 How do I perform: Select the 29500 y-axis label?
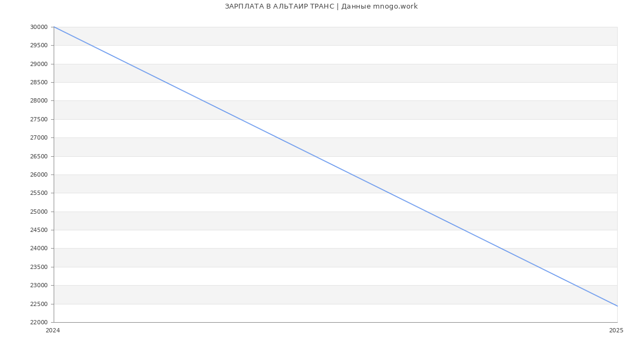pyautogui.click(x=39, y=46)
